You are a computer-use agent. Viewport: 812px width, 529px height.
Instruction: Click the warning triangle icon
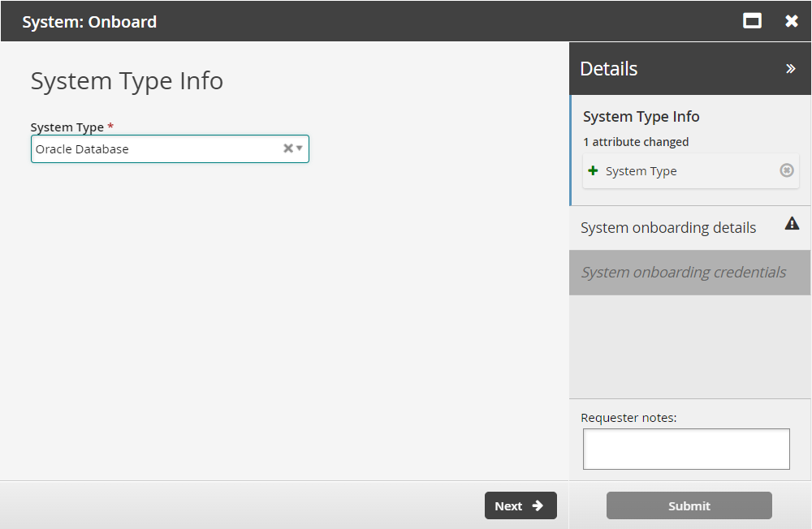click(792, 224)
